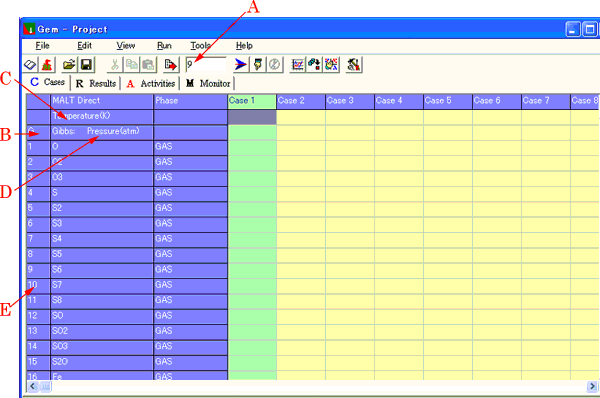Click the white book icon at toolbar start
Image resolution: width=600 pixels, height=398 pixels.
pos(30,65)
